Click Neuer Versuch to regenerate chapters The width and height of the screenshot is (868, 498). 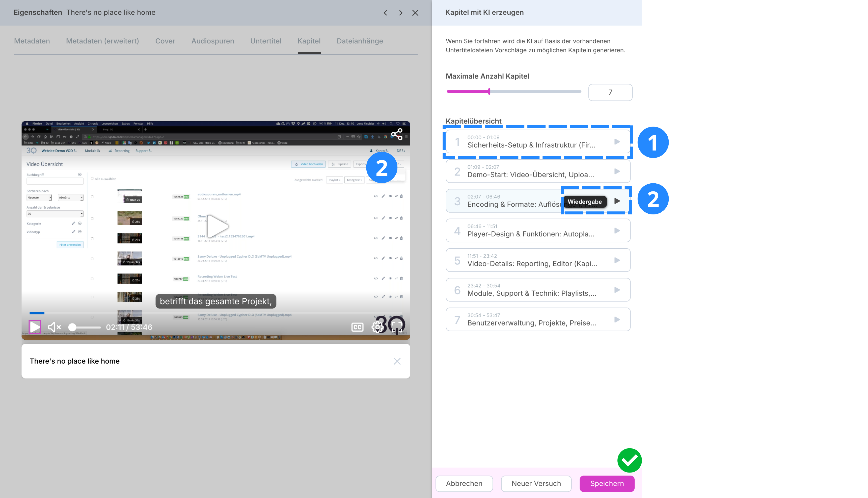pos(536,483)
